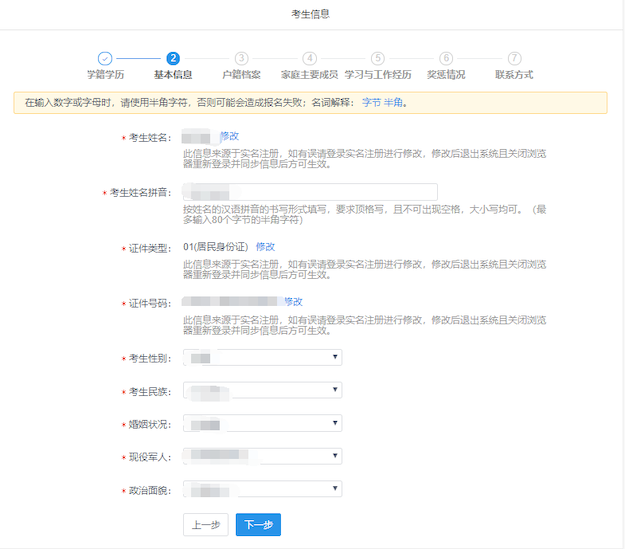The height and width of the screenshot is (549, 625).
Task: Open the 字节 term explanation link
Action: click(x=371, y=102)
